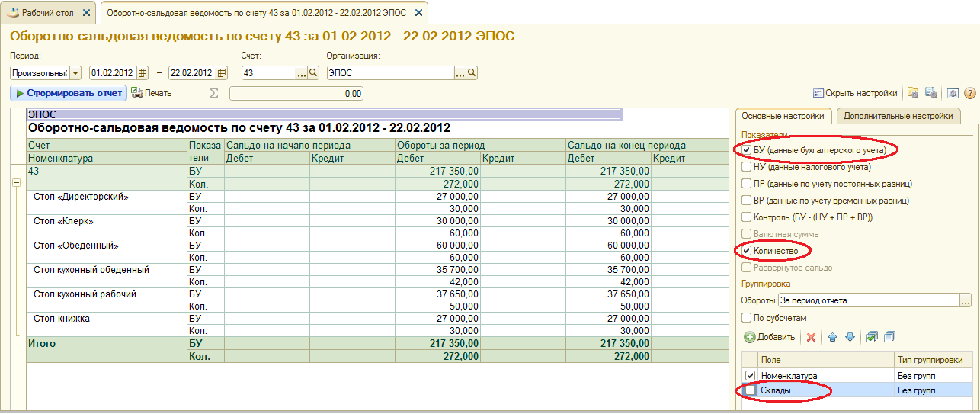Open organization lookup magnifier next to ЭПОС
The height and width of the screenshot is (414, 980).
472,73
